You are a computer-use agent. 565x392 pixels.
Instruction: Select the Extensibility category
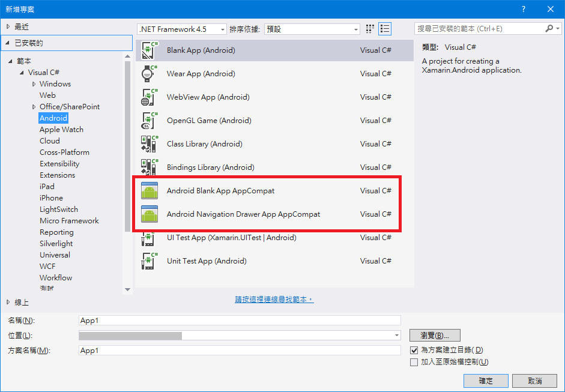(x=59, y=163)
